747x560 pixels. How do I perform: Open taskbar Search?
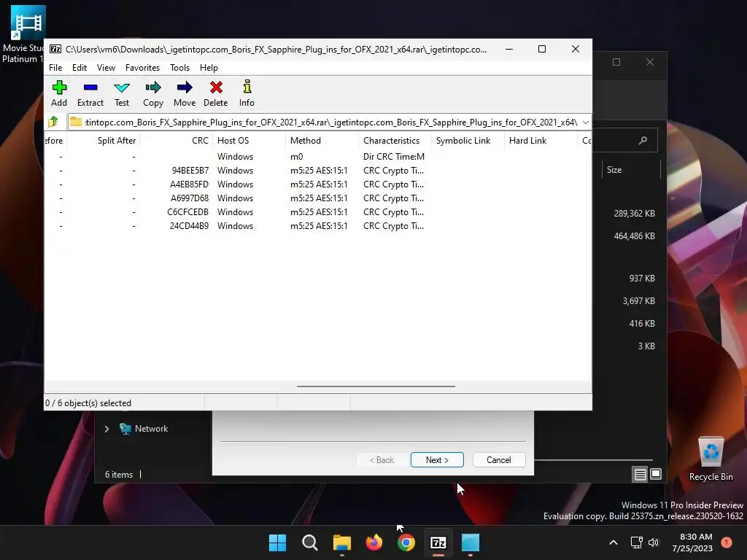309,542
